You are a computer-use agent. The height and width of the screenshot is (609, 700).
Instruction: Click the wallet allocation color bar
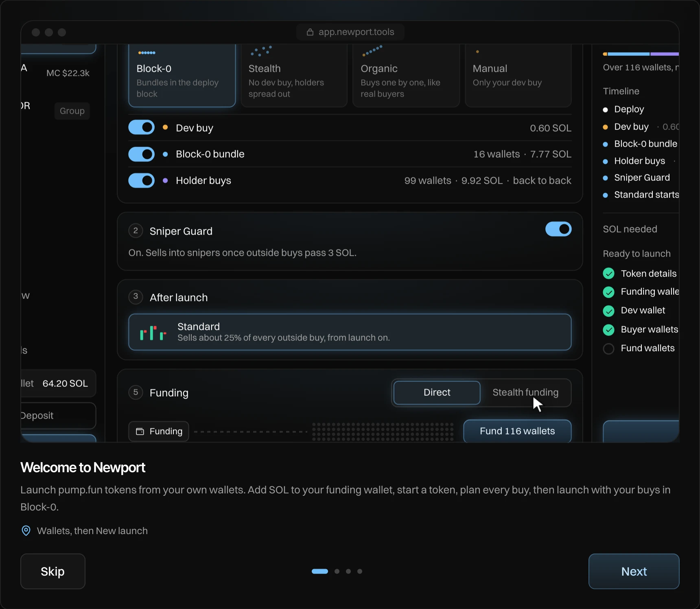click(x=641, y=54)
